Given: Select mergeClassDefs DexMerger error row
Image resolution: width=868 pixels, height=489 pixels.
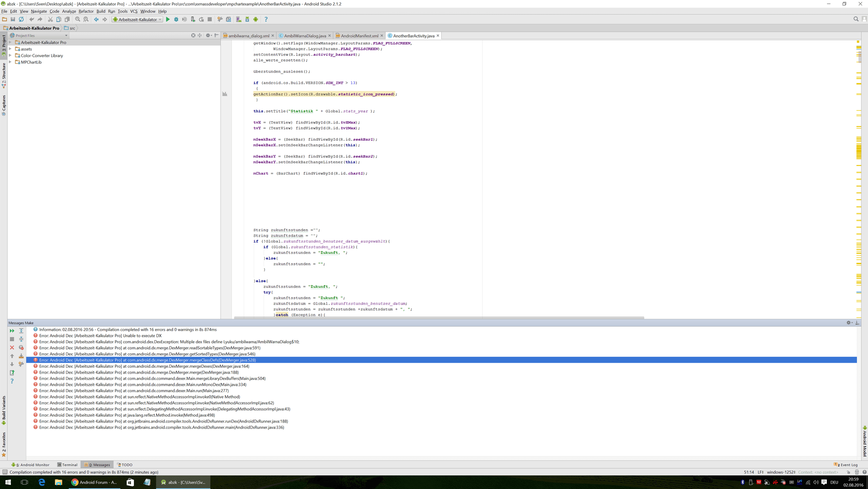Looking at the screenshot, I should pyautogui.click(x=441, y=360).
